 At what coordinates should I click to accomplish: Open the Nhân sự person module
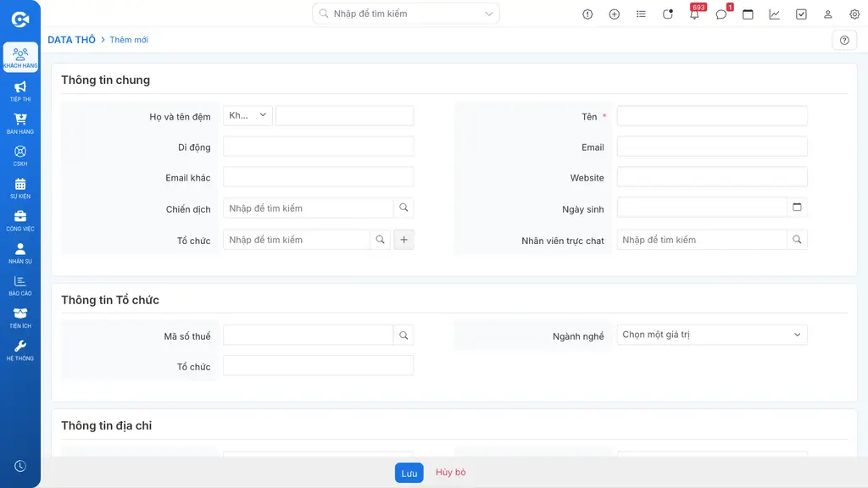20,252
